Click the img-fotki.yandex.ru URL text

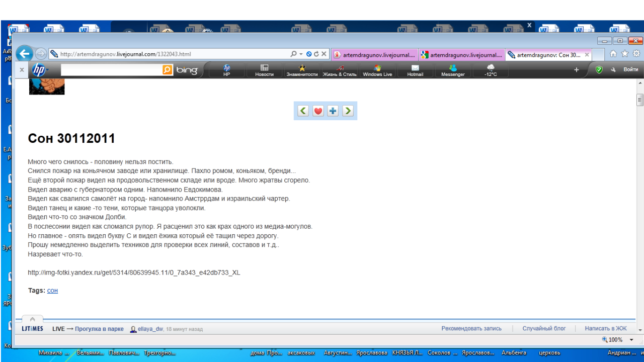134,273
